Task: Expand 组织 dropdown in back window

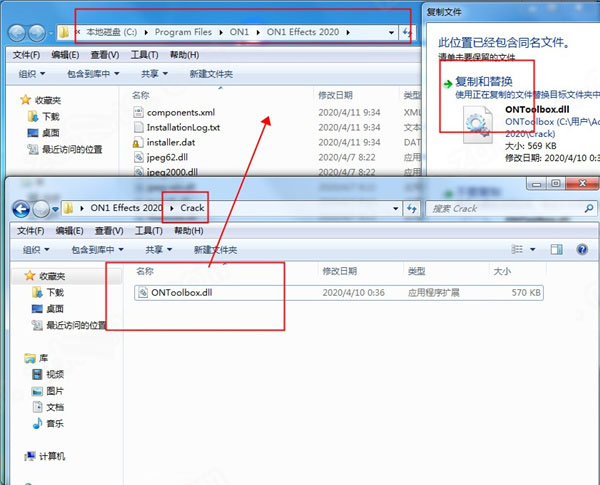Action: (x=32, y=74)
